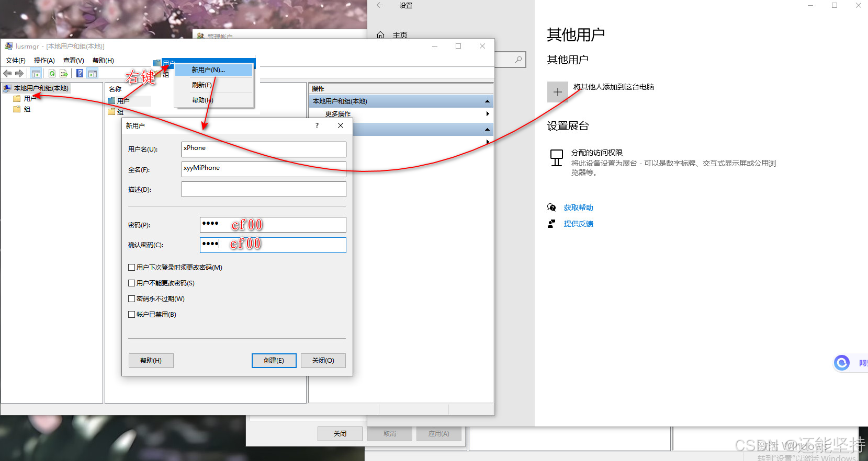
Task: Click the 全名(F) input field
Action: (x=264, y=169)
